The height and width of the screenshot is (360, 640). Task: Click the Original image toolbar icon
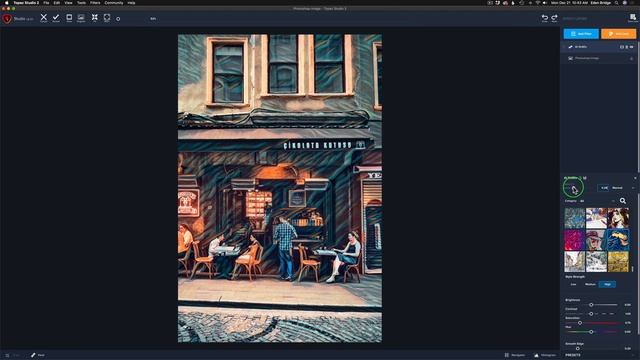(81, 17)
